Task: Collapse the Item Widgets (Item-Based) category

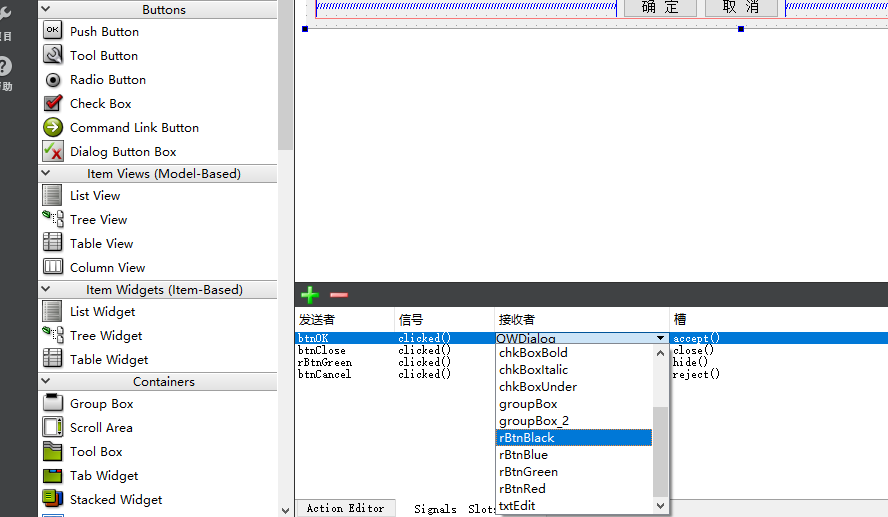Action: click(46, 289)
